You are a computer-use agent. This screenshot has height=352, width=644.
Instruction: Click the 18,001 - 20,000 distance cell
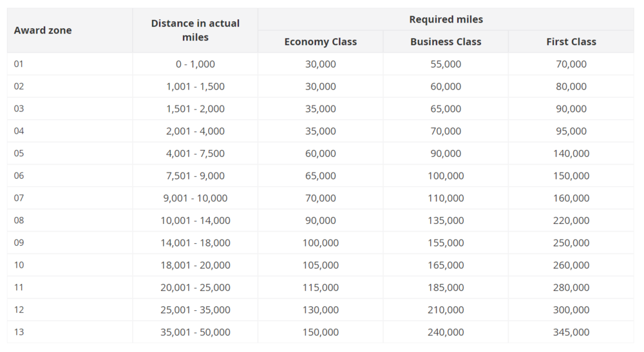point(195,265)
